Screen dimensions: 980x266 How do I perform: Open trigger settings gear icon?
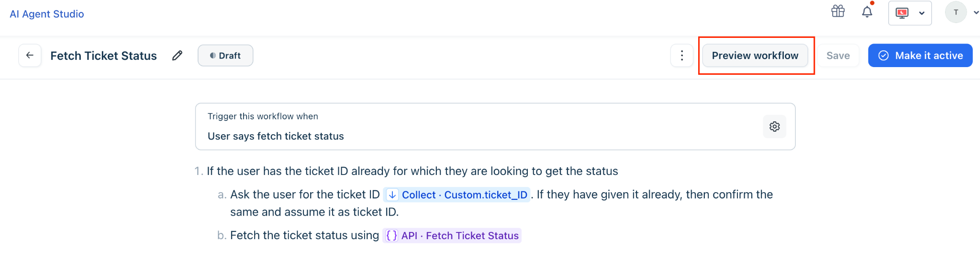click(775, 127)
